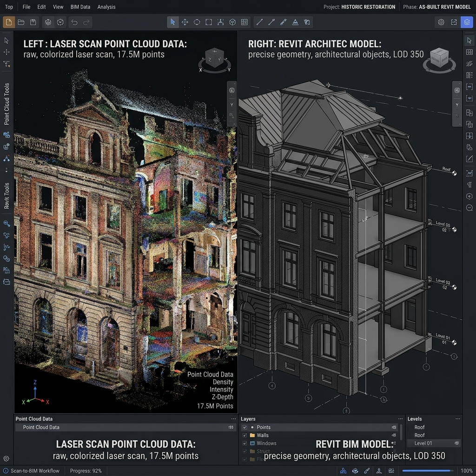Click Project: HISTORIC RESTORATION header text
This screenshot has height=476, width=476.
(x=359, y=7)
